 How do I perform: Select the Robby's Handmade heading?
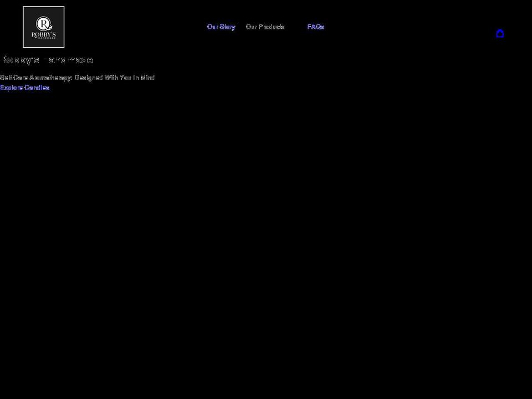pyautogui.click(x=48, y=60)
